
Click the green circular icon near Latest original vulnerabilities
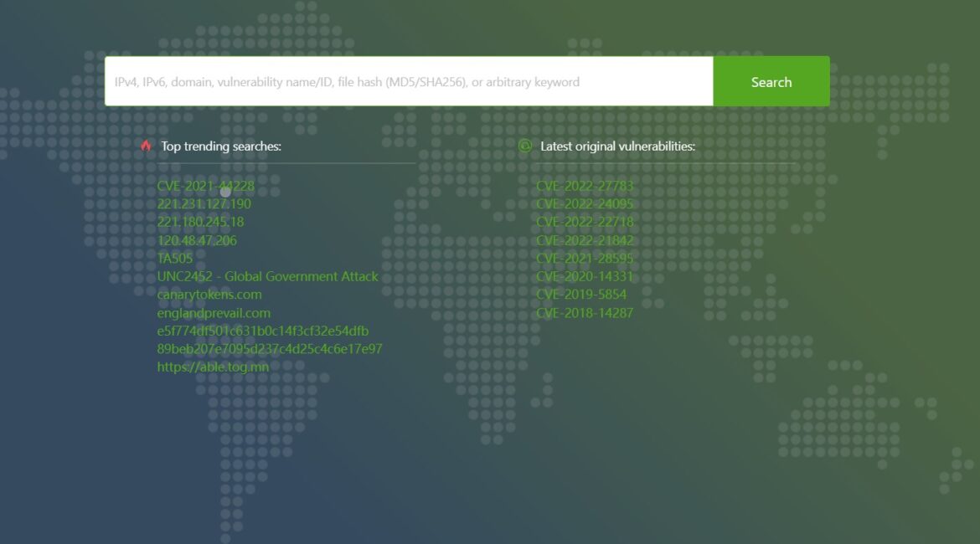(527, 146)
